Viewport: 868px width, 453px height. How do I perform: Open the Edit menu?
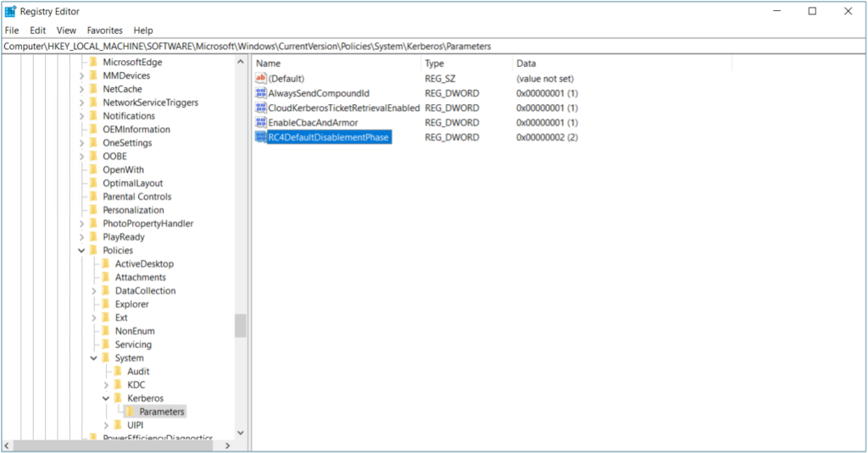pos(37,30)
